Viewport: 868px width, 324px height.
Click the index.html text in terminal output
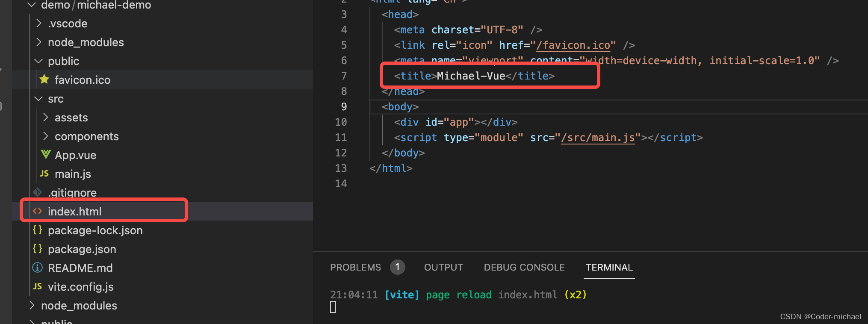(528, 295)
